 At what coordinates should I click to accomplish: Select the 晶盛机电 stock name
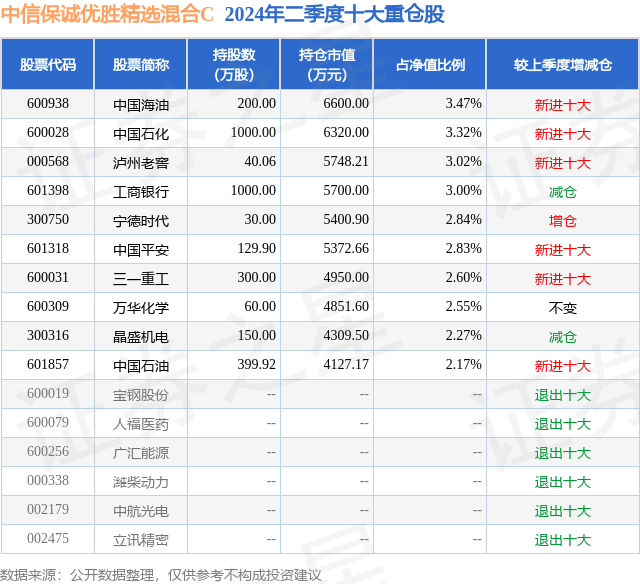coord(141,337)
